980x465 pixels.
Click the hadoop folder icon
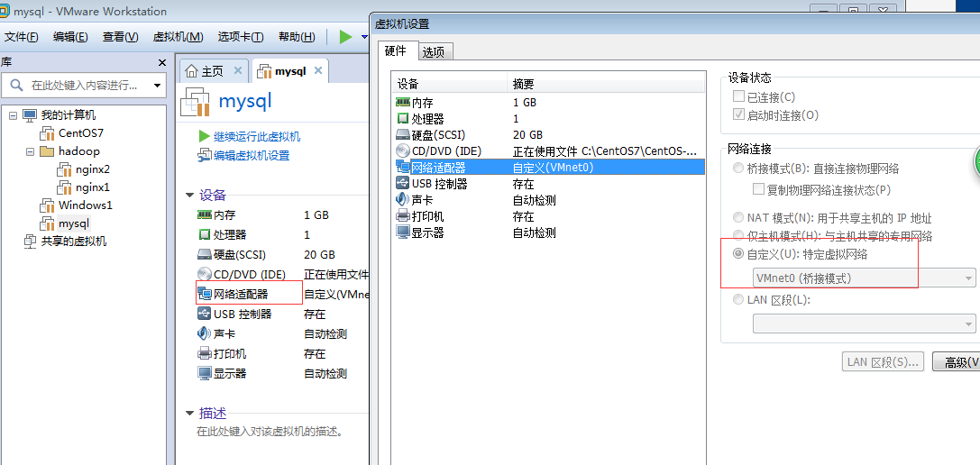[46, 151]
